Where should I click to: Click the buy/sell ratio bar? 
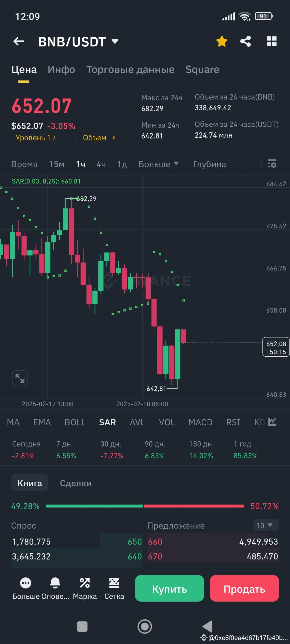(x=145, y=506)
